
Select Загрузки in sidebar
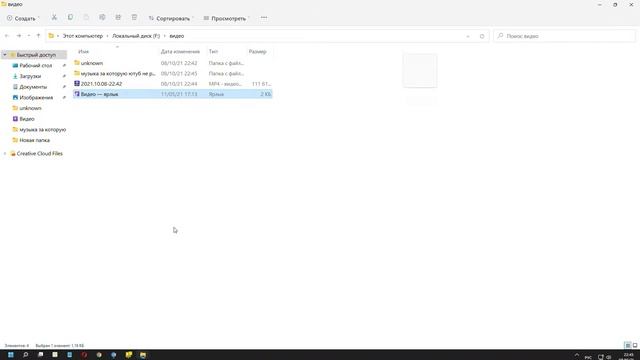tap(30, 76)
